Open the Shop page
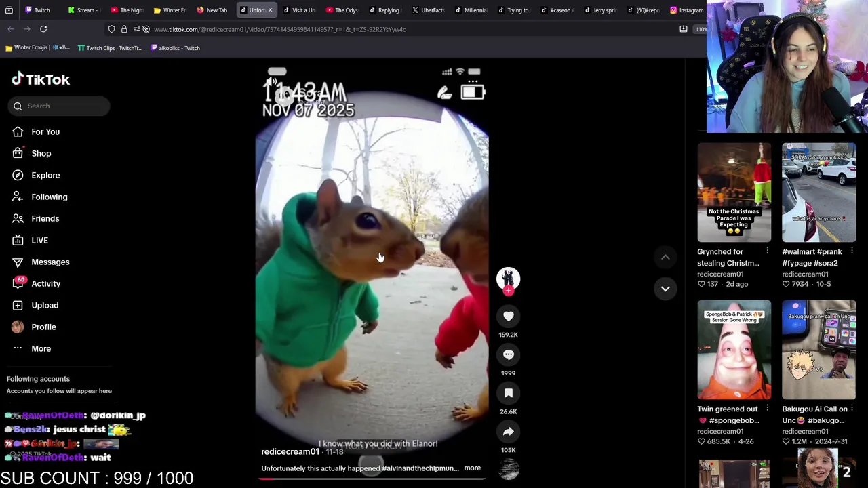The width and height of the screenshot is (868, 488). [41, 153]
